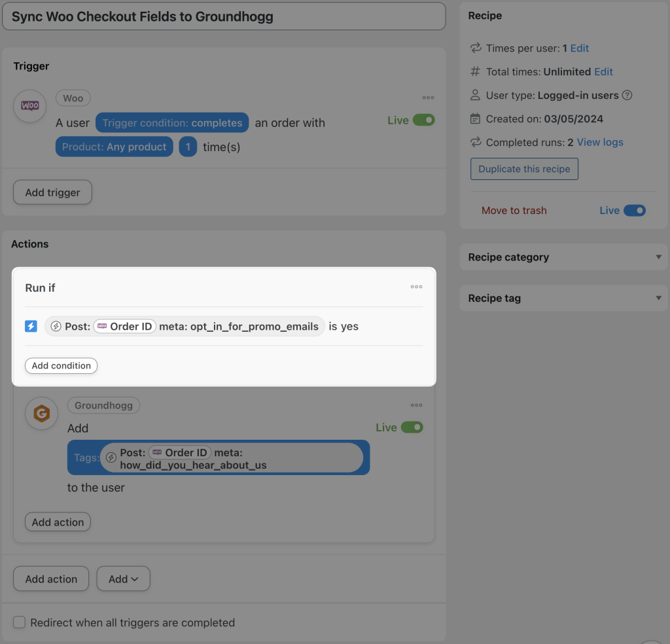The image size is (670, 644).
Task: Click the recipe title input field
Action: click(x=222, y=16)
